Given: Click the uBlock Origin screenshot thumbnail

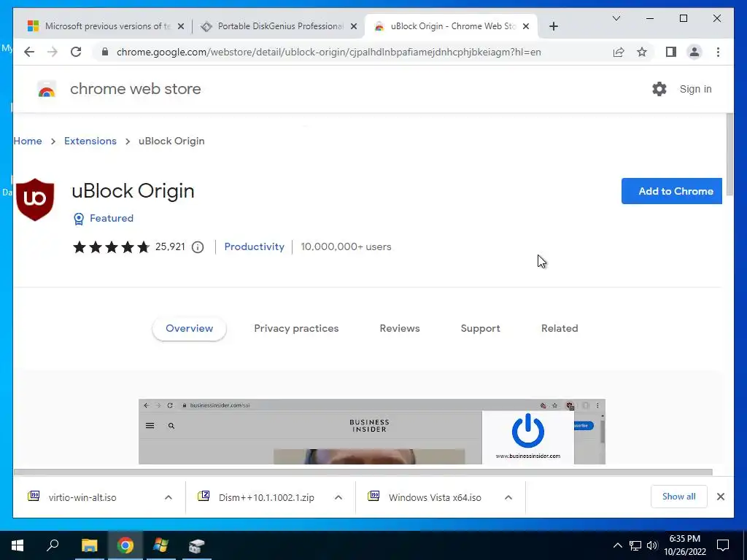Looking at the screenshot, I should click(371, 432).
